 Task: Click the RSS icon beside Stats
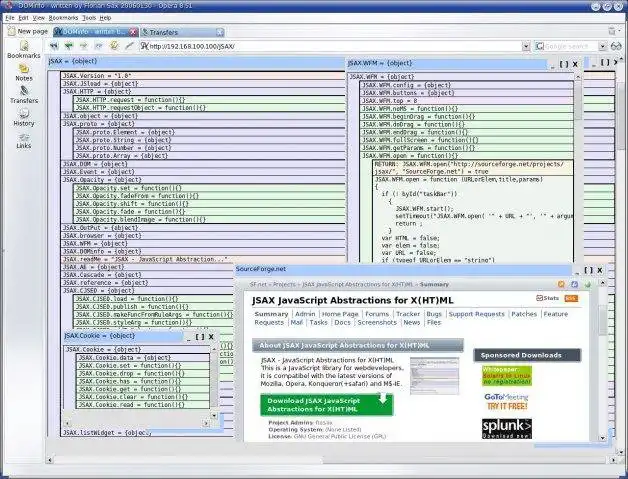coord(571,298)
